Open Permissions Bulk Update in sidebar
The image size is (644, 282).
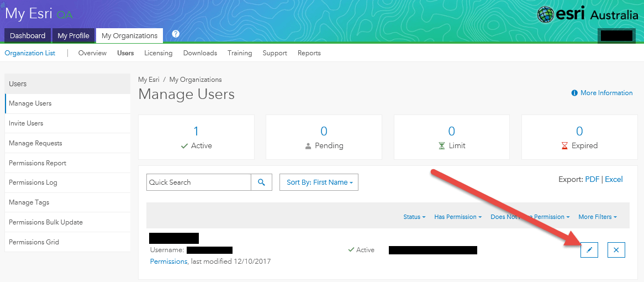tap(68, 222)
